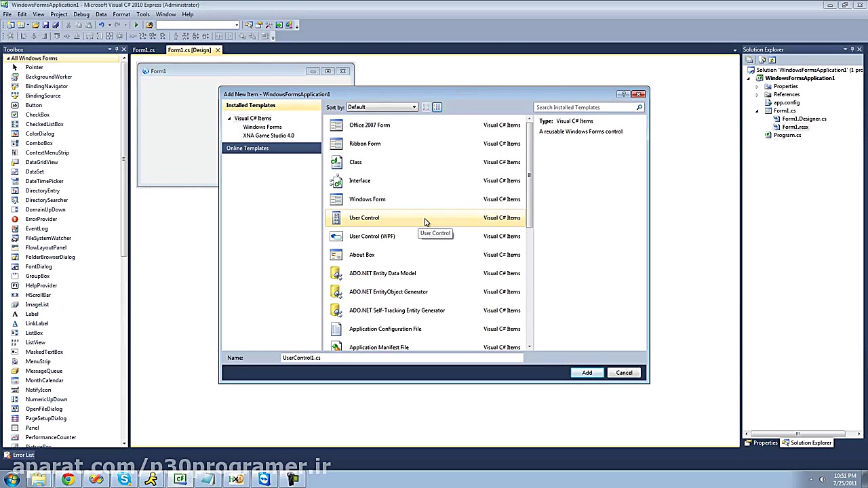This screenshot has width=868, height=488.
Task: Click Show All Files icon in Solution Explorer
Action: coord(762,60)
